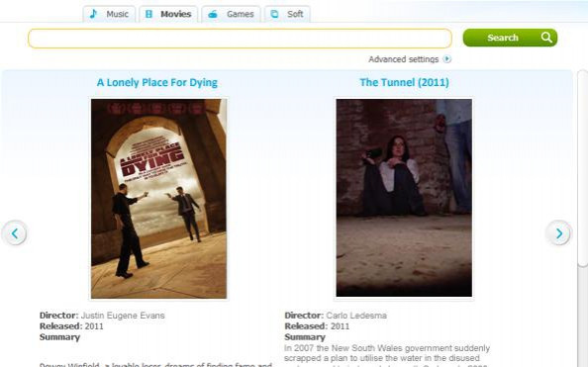588x367 pixels.
Task: Focus the search text field
Action: tap(240, 39)
